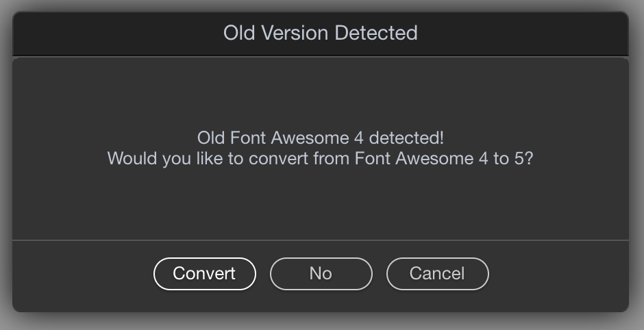Click the Cancel button

click(x=437, y=274)
